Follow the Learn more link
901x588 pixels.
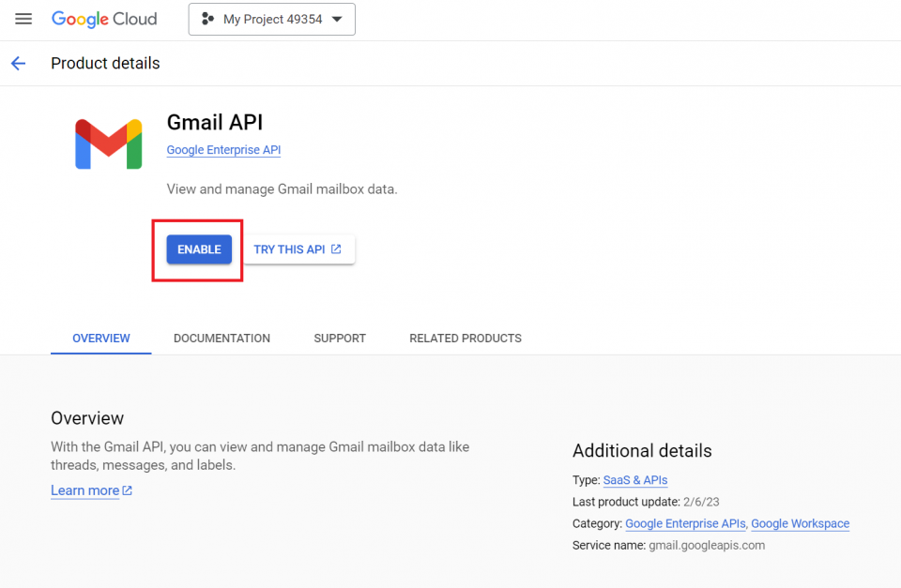(x=84, y=490)
